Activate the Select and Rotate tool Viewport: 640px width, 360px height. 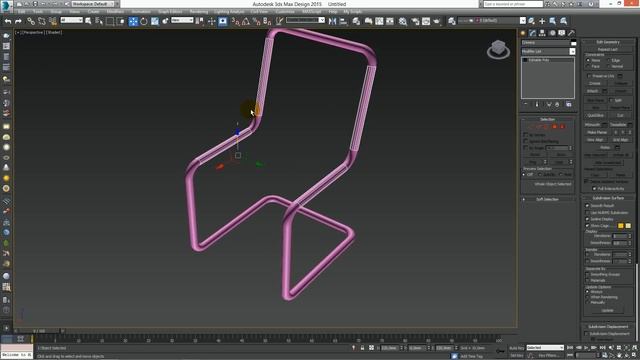(144, 21)
